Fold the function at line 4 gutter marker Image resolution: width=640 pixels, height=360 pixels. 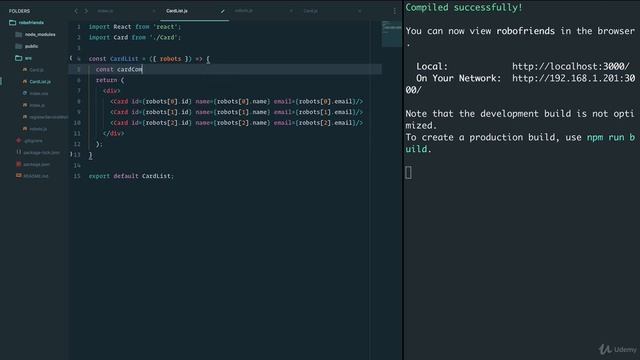(71, 58)
